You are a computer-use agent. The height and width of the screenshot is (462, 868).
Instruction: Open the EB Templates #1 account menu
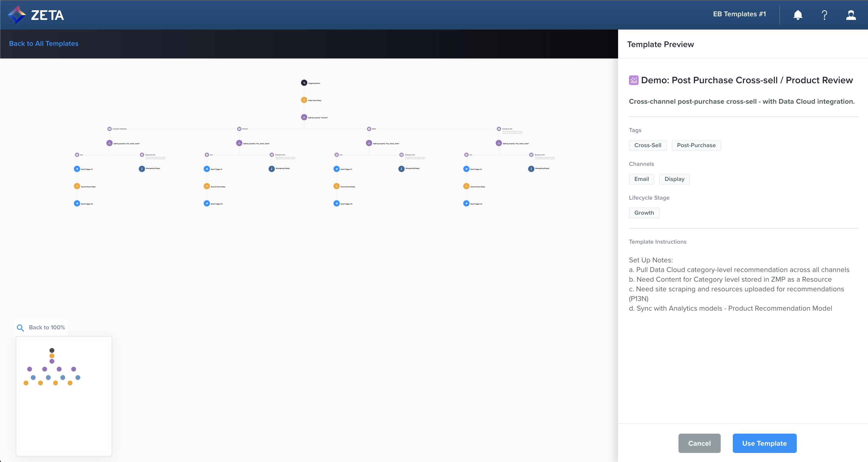point(739,14)
